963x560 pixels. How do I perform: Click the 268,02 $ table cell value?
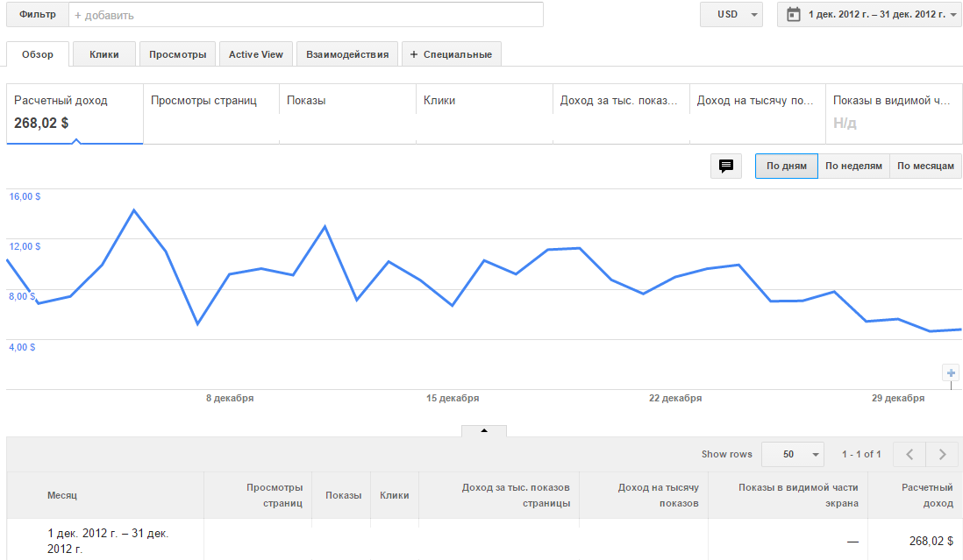click(x=931, y=541)
